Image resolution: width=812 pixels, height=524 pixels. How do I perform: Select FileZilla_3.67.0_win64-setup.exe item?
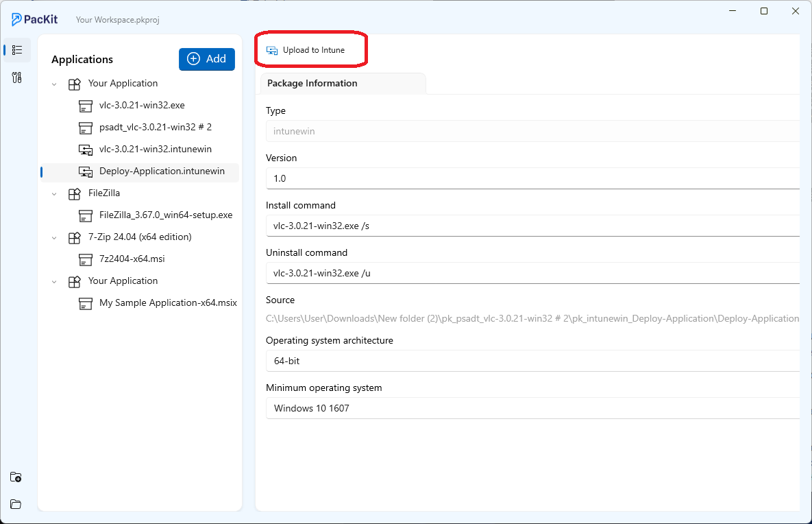point(166,215)
